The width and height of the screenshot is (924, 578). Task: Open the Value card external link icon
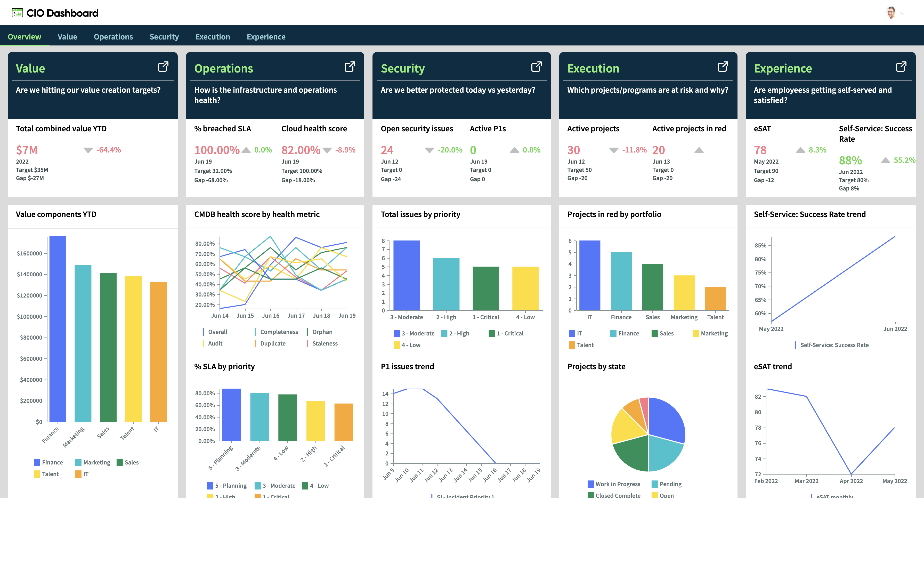click(x=163, y=67)
